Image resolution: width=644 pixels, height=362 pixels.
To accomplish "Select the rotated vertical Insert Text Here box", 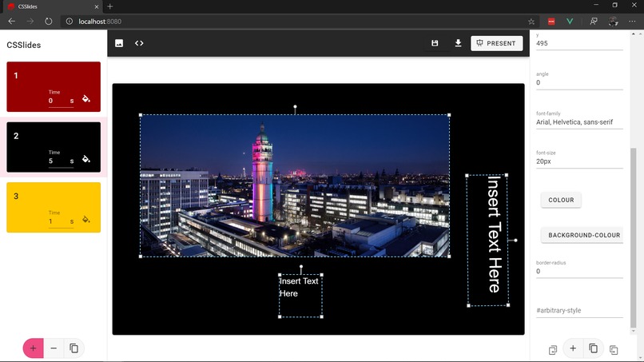I will pos(487,241).
